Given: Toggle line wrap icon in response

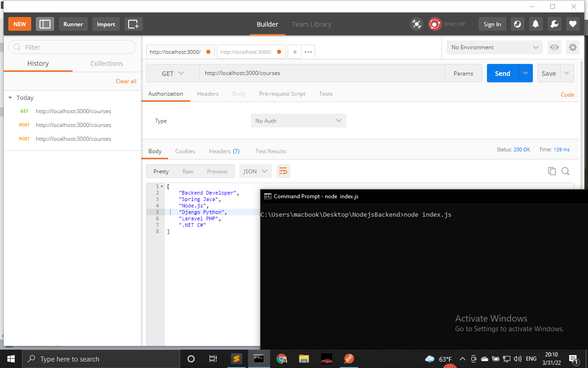Looking at the screenshot, I should 283,171.
